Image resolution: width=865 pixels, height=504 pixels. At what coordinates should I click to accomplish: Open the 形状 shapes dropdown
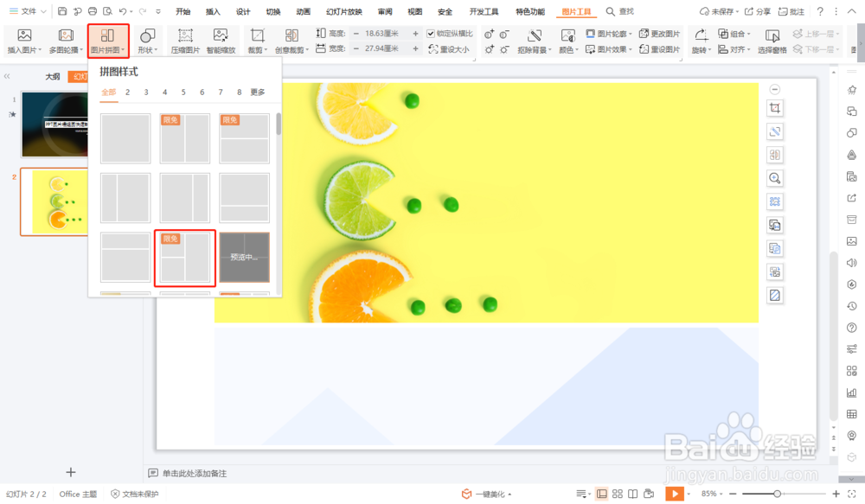point(146,41)
